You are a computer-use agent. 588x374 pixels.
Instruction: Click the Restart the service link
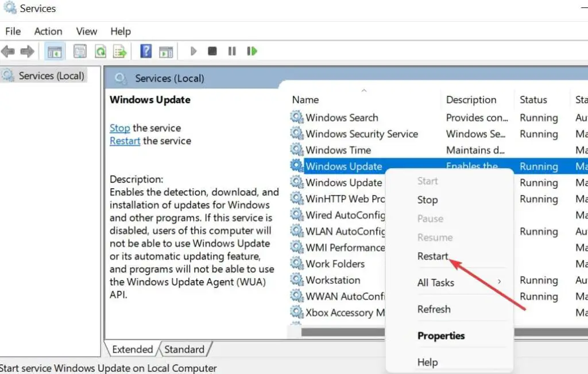tap(125, 141)
